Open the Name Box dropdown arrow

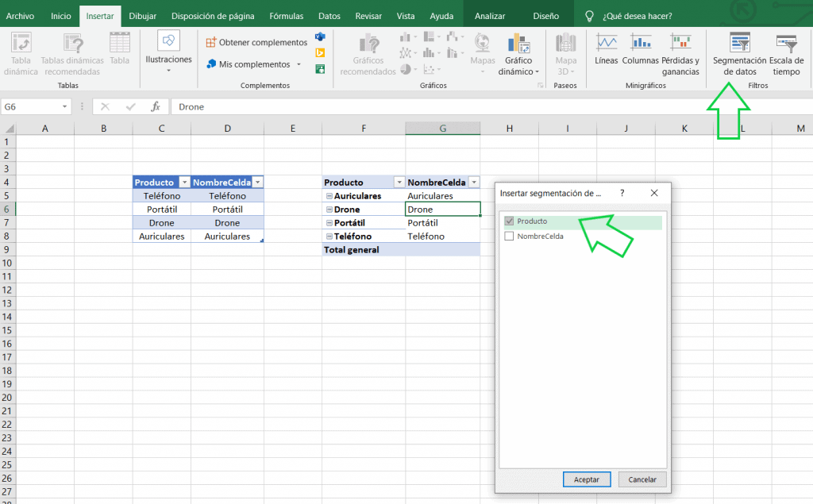65,107
